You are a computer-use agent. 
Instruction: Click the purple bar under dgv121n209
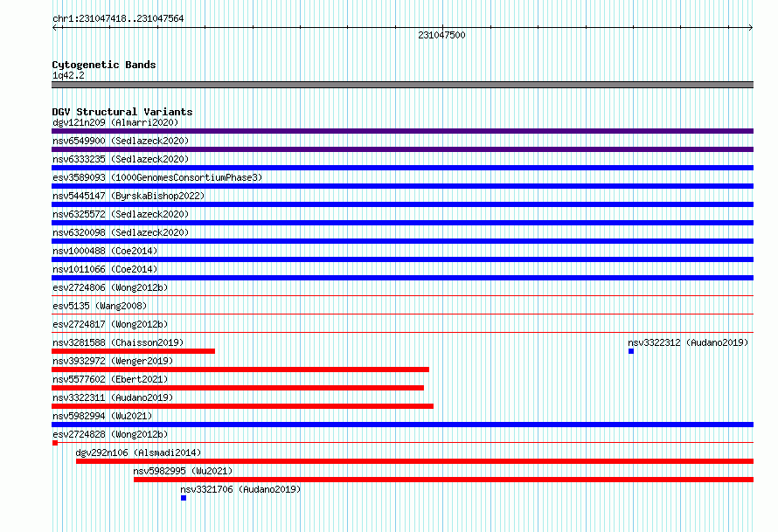(x=402, y=131)
